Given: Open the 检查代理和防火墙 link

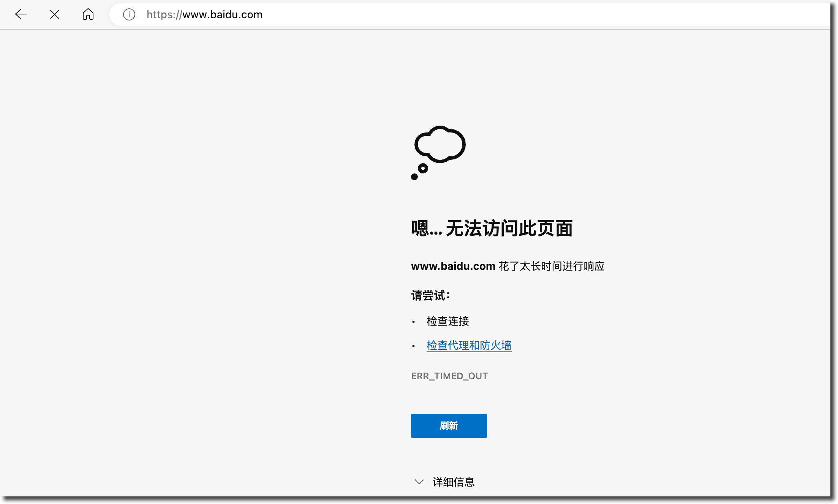Looking at the screenshot, I should 469,345.
